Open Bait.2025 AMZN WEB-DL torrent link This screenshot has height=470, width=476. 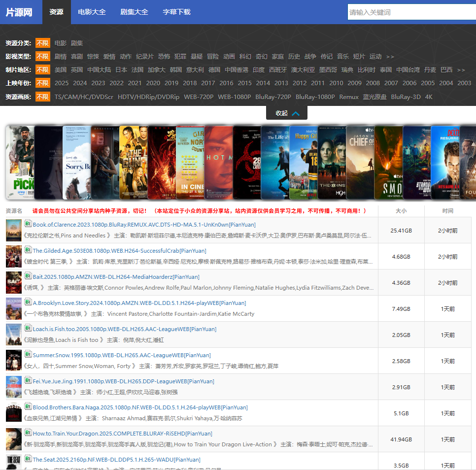point(116,277)
